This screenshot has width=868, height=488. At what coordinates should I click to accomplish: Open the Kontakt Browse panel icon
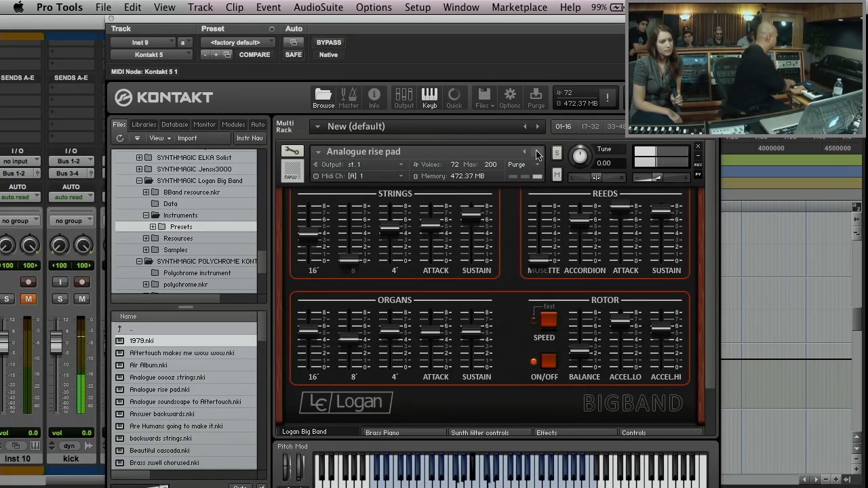[x=323, y=98]
